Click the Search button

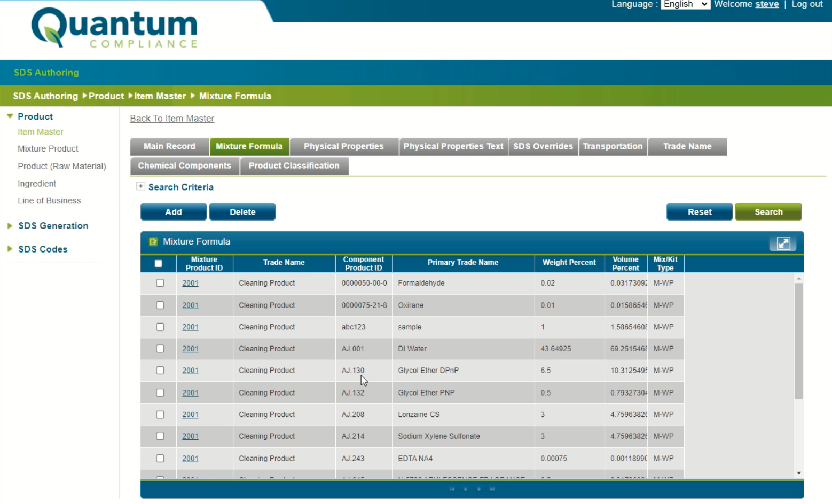coord(768,211)
